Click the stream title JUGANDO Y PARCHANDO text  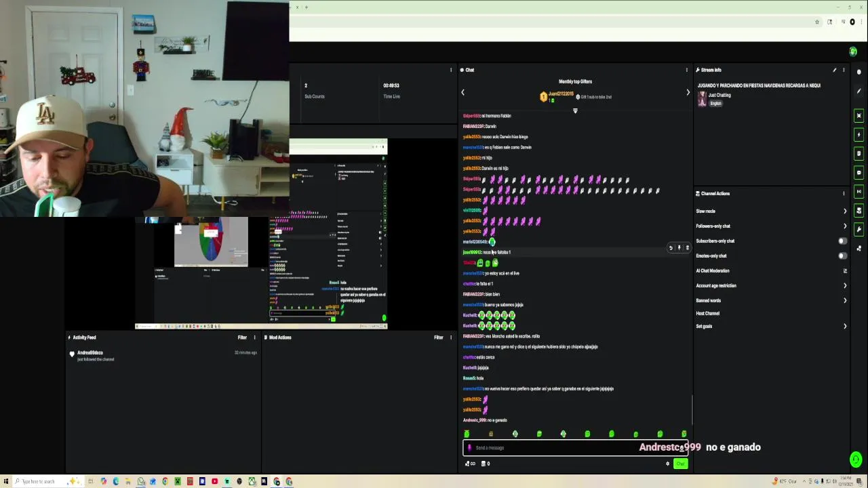coord(759,85)
